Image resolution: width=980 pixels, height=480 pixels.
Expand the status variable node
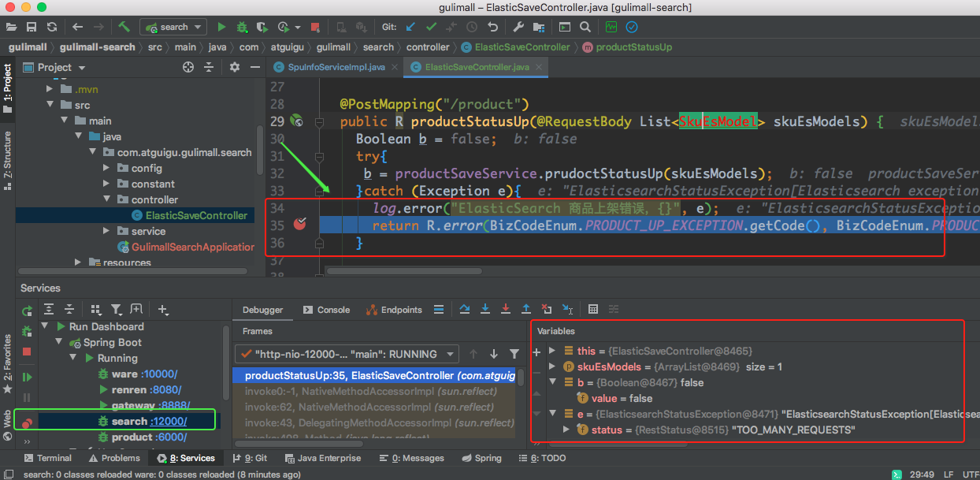click(566, 430)
